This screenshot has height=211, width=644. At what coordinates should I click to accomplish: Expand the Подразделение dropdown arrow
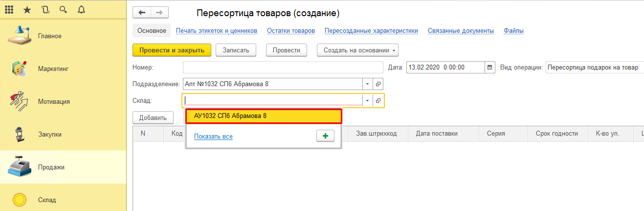click(x=367, y=84)
